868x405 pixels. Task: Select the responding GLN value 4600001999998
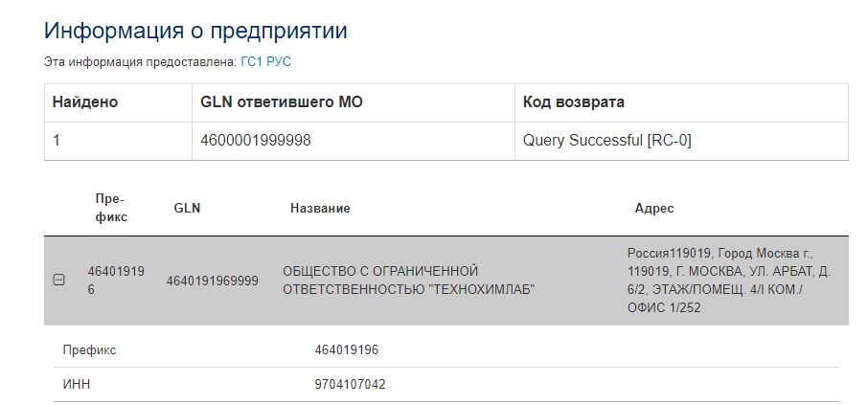256,141
